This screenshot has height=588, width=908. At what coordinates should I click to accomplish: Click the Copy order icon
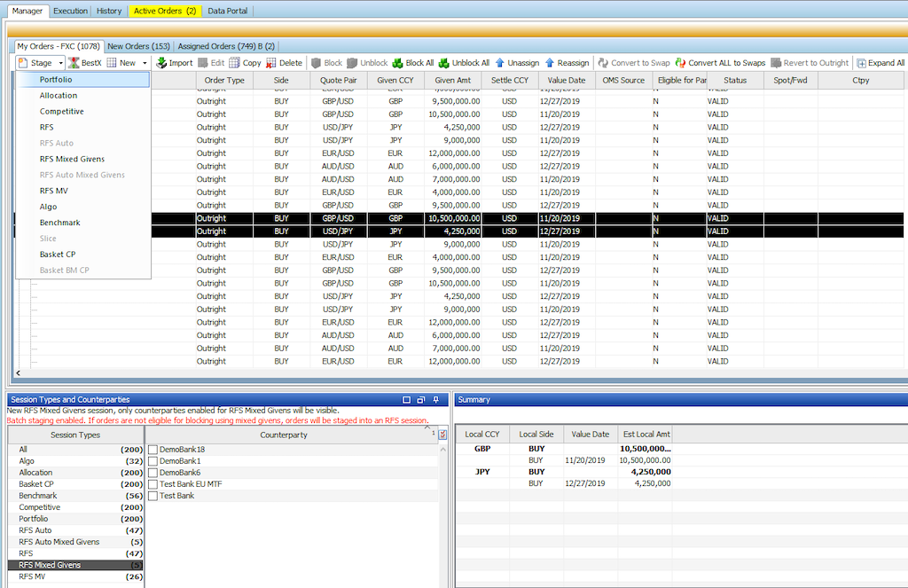234,63
